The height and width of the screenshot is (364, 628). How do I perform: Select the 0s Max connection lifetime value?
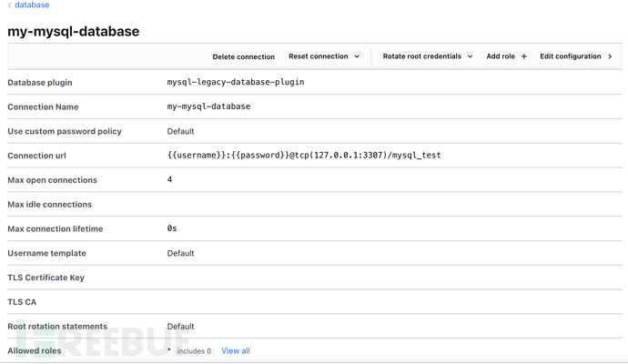(x=172, y=228)
